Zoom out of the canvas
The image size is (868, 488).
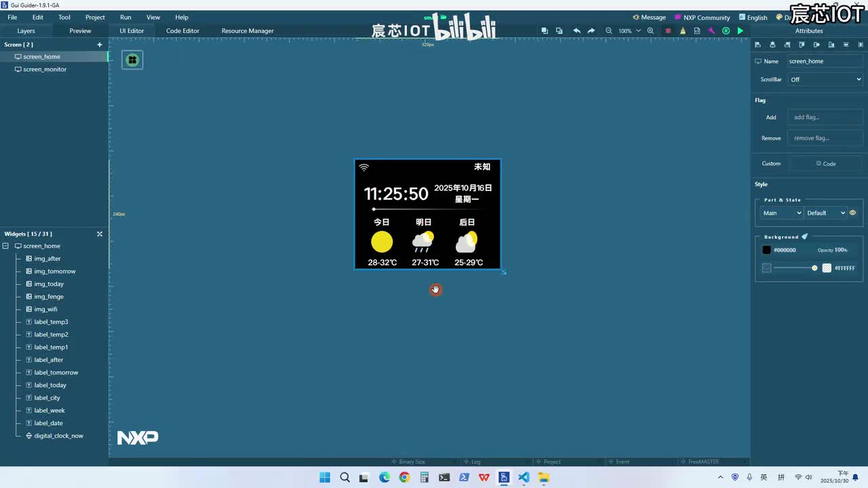point(608,30)
